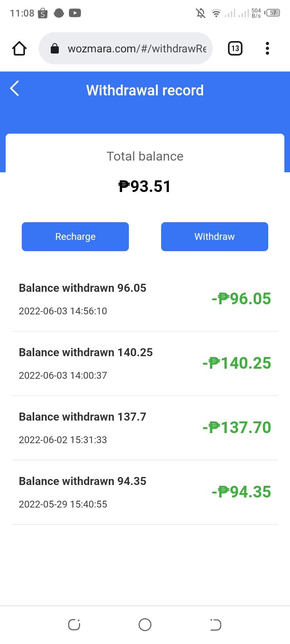Tap the site lock security icon
The height and width of the screenshot is (644, 290).
(x=55, y=49)
